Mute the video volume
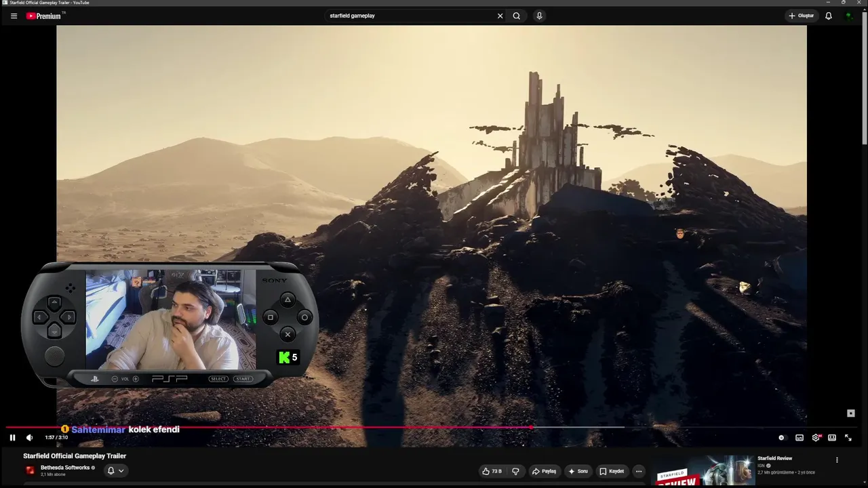Screen dimensions: 868x488 tap(29, 438)
